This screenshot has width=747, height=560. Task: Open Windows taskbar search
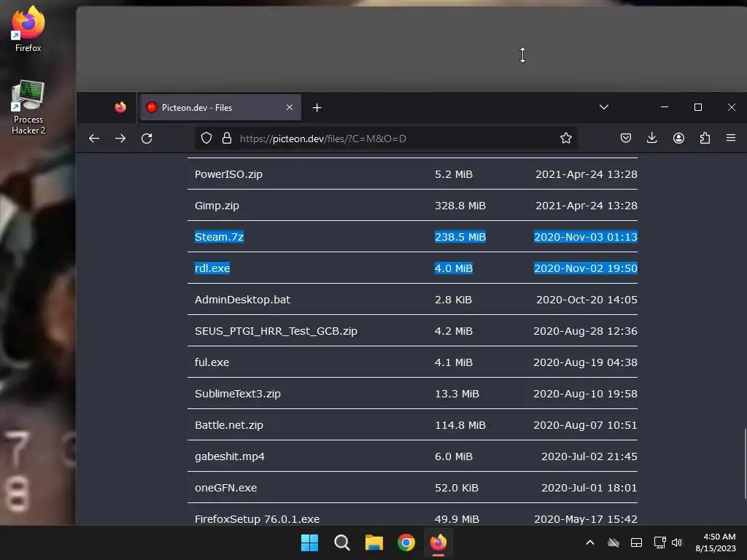coord(341,542)
